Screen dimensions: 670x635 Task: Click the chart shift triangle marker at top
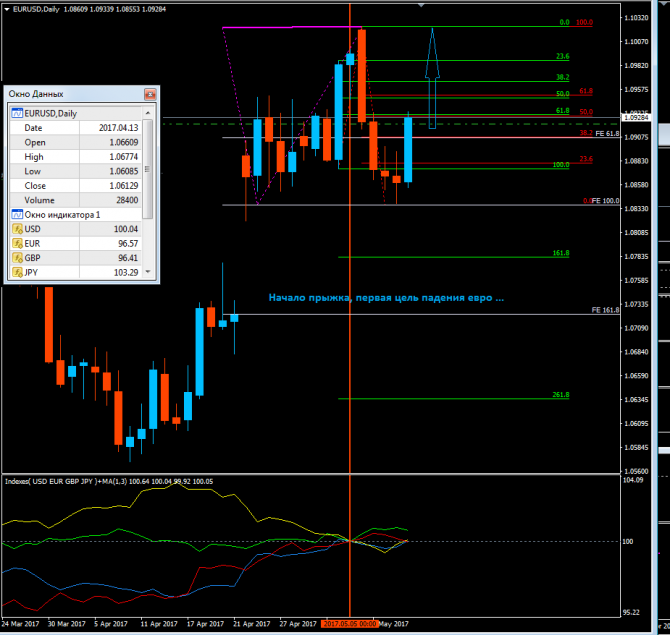pyautogui.click(x=421, y=5)
